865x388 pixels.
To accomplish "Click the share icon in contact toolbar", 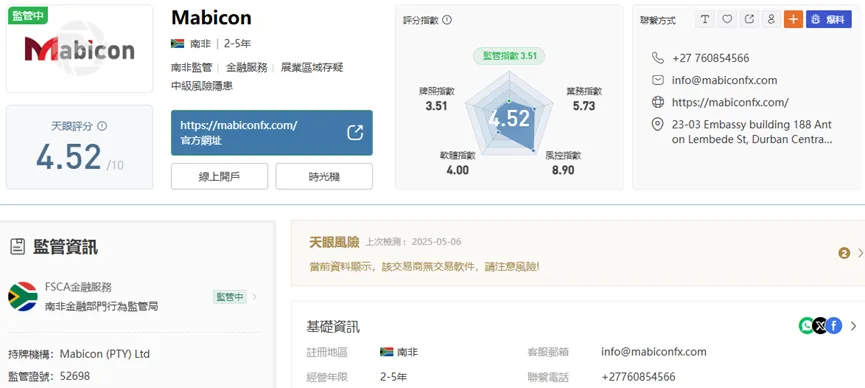I will (x=749, y=19).
